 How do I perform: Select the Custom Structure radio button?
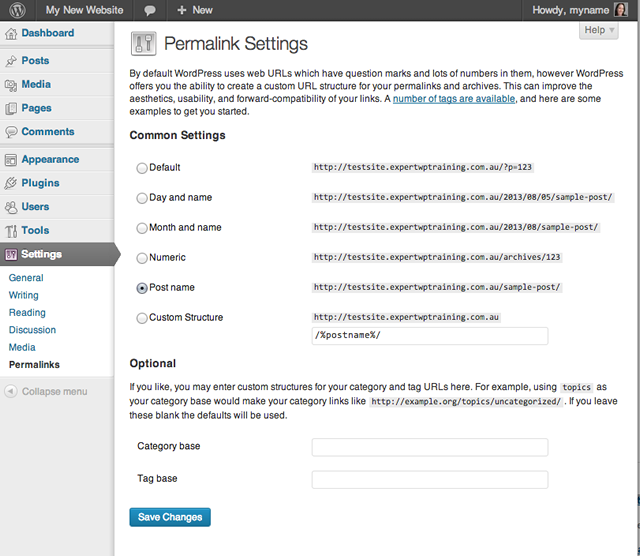point(142,318)
